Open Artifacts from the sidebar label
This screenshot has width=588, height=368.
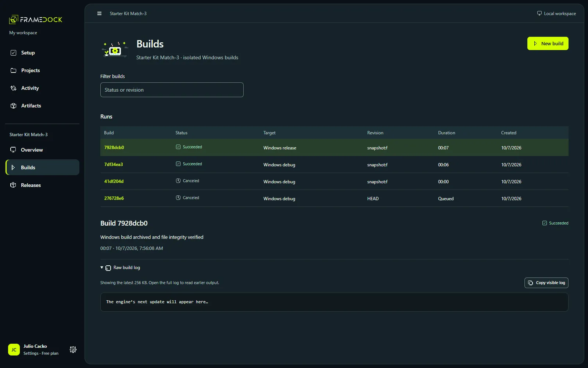click(31, 106)
